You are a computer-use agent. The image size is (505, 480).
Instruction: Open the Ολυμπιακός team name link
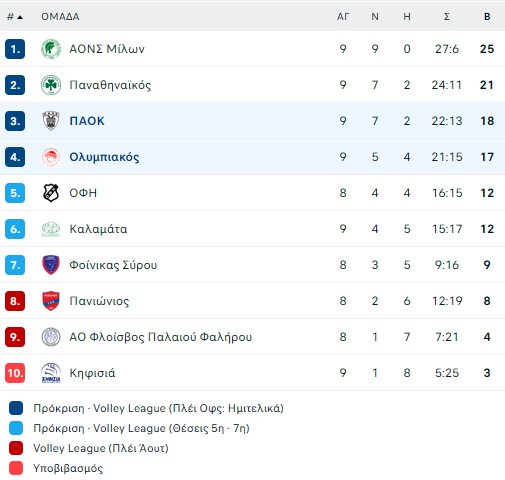[104, 157]
